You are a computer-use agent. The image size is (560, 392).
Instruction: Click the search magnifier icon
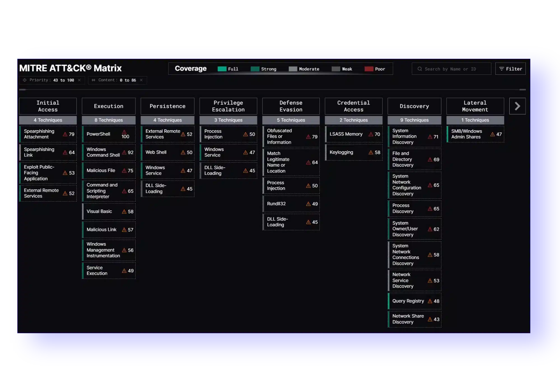[x=420, y=69]
